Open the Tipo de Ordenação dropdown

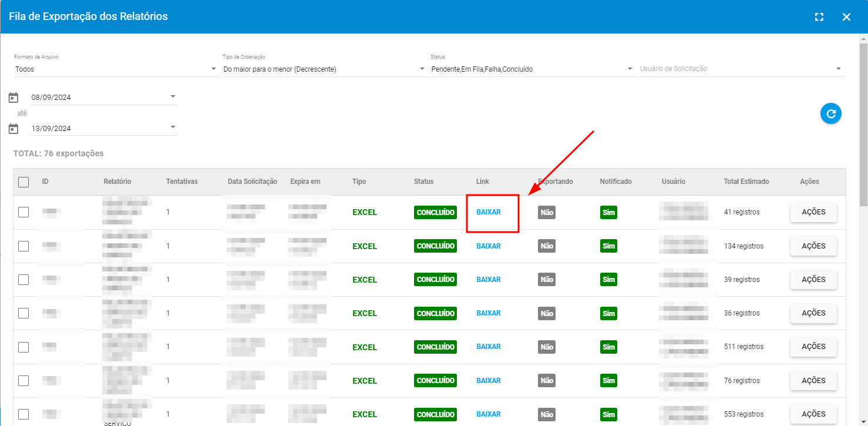(324, 69)
